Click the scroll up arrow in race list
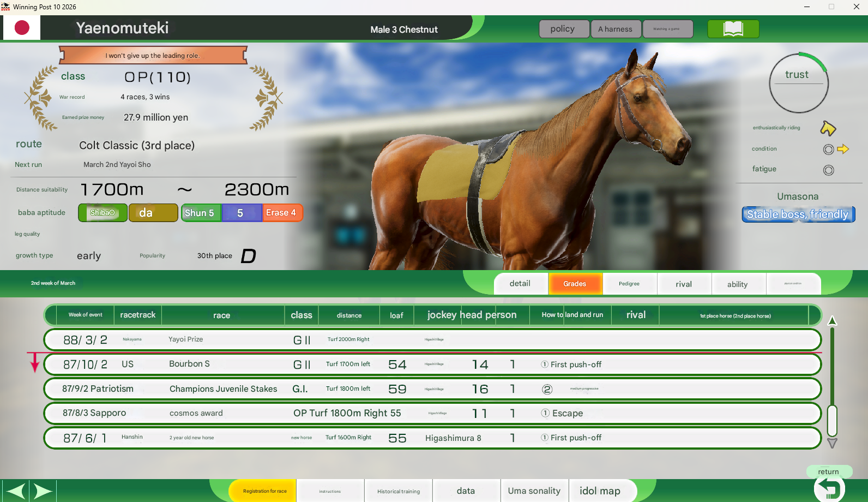Viewport: 868px width, 502px height. point(832,320)
